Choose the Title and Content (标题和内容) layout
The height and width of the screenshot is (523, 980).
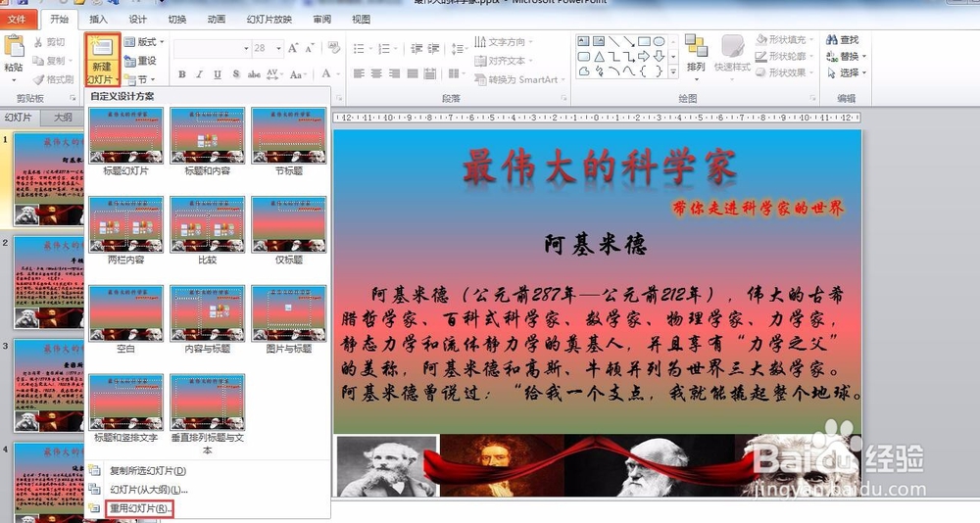[x=207, y=141]
